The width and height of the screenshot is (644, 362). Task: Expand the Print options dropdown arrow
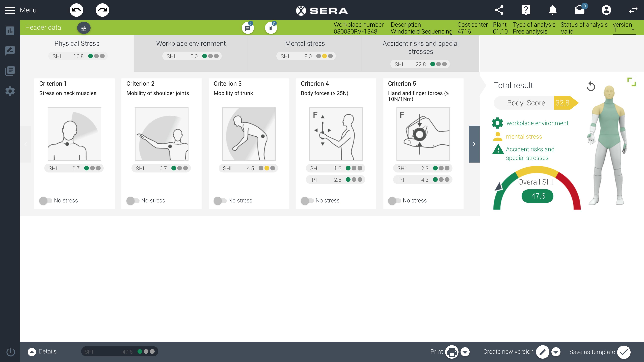pyautogui.click(x=465, y=352)
